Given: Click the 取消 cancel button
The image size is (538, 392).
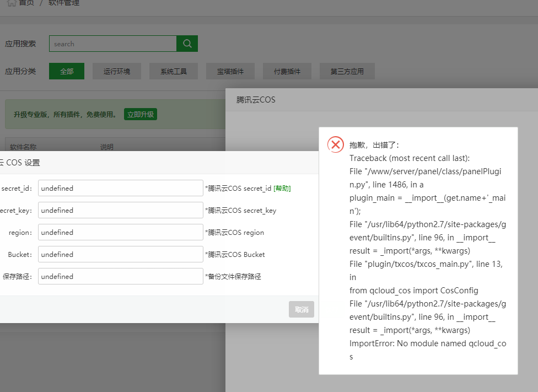Looking at the screenshot, I should (302, 309).
